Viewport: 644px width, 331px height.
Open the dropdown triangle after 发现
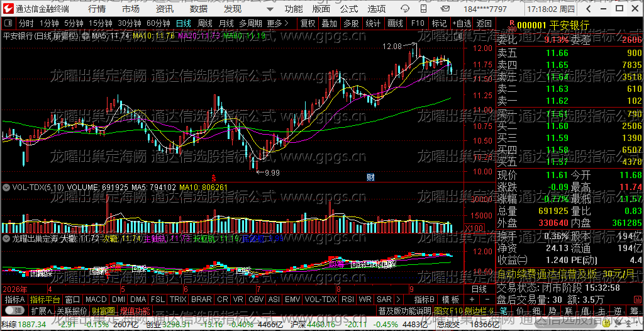coord(269,9)
